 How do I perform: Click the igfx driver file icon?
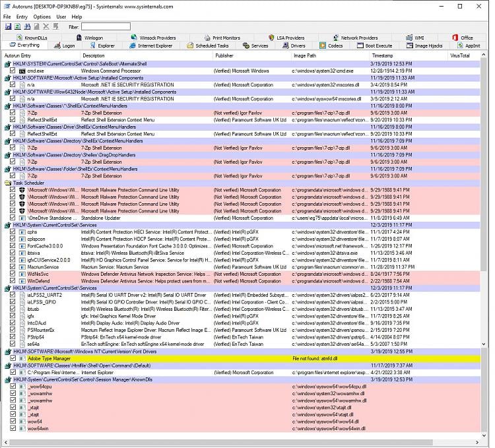pyautogui.click(x=22, y=316)
